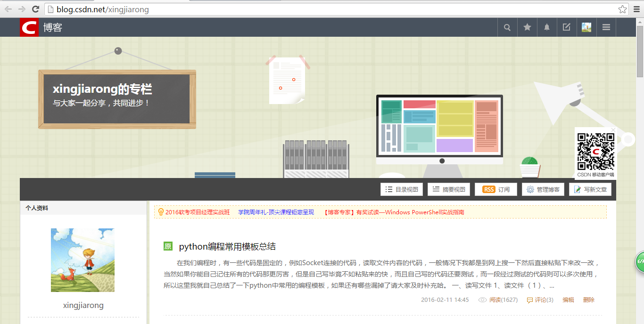Click the star favorites icon in header
The height and width of the screenshot is (324, 644).
[x=527, y=27]
